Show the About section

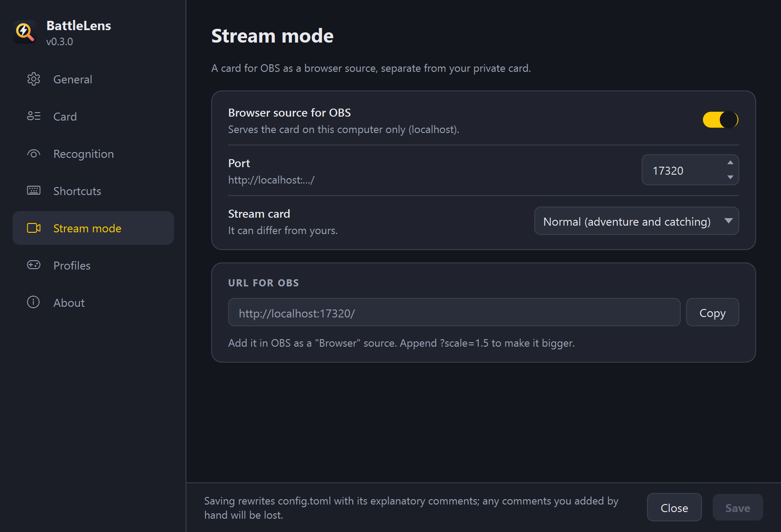coord(93,303)
